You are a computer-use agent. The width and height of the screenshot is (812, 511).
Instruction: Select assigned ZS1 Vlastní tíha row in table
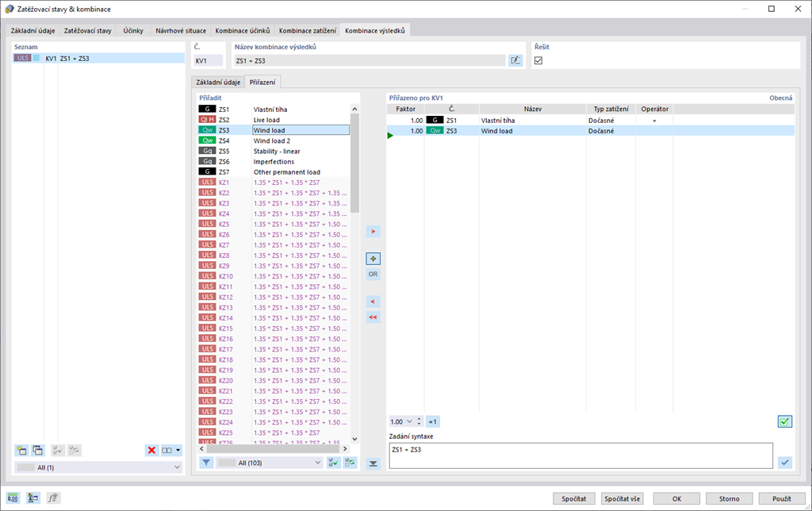(x=590, y=121)
